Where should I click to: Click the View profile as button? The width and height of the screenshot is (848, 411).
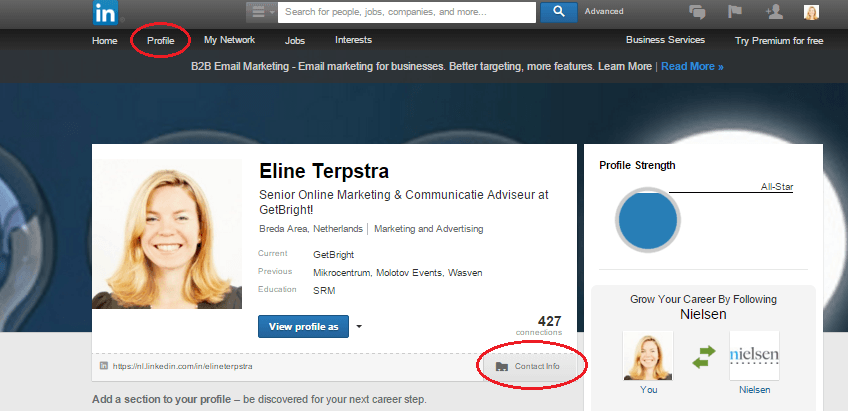pos(303,326)
